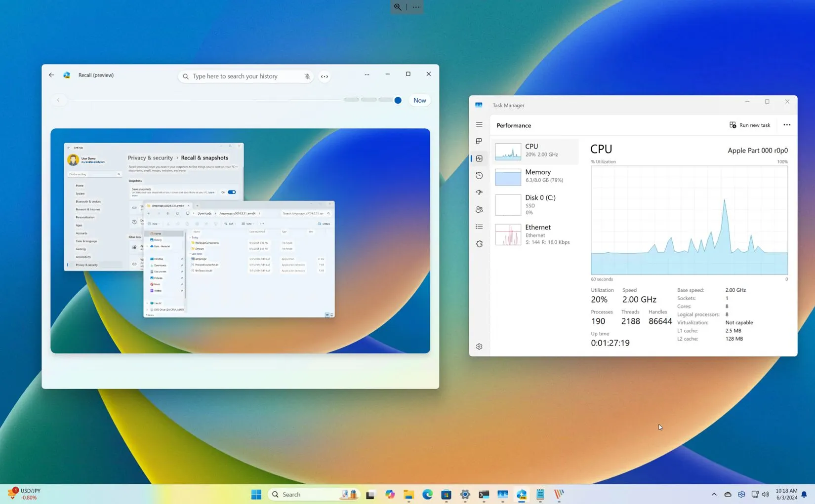The width and height of the screenshot is (815, 504).
Task: Click the volume icon in system tray
Action: point(766,494)
